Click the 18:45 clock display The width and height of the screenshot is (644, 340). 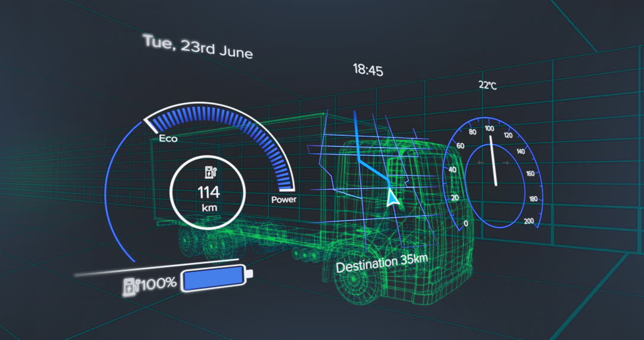tap(367, 70)
